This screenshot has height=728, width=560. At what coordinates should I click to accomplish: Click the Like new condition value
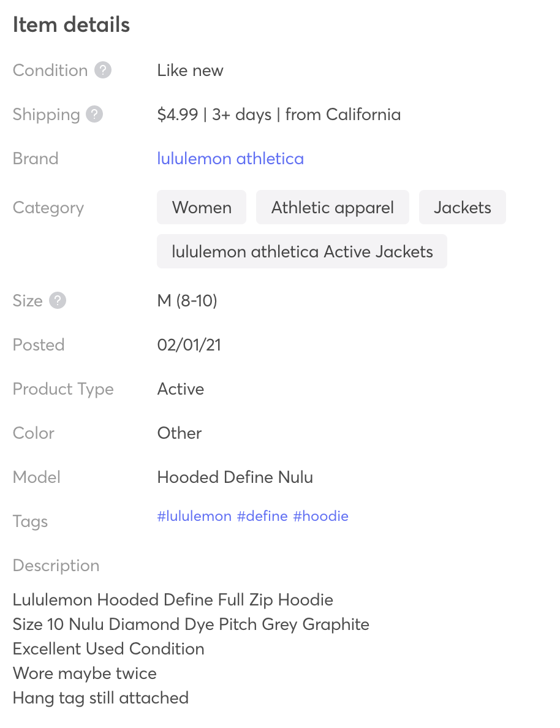coord(190,70)
